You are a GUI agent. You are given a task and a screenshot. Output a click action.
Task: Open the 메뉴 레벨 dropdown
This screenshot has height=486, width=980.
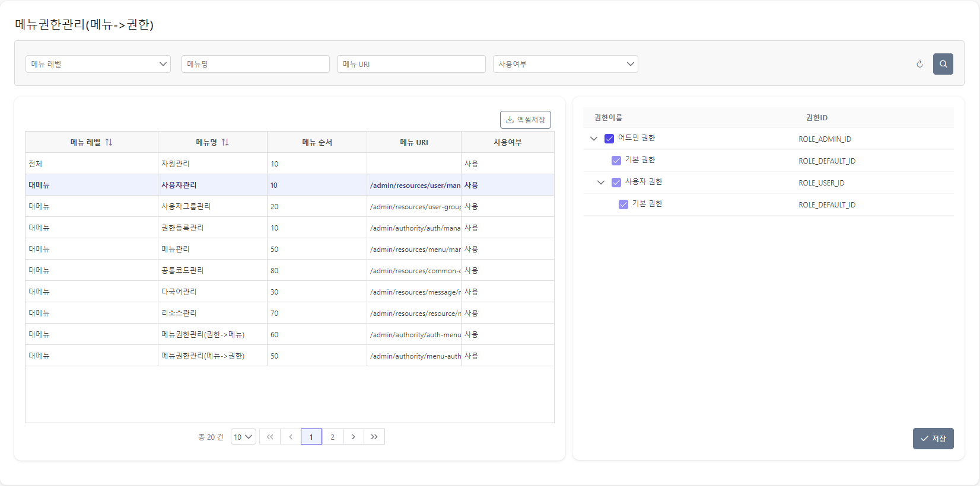click(98, 64)
